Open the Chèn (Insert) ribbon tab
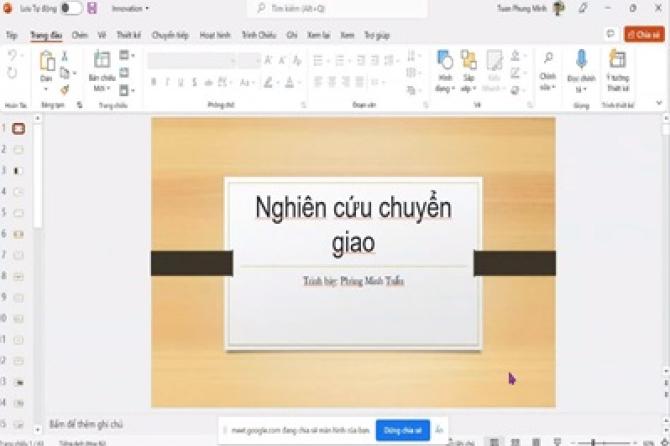670x446 pixels. click(79, 35)
